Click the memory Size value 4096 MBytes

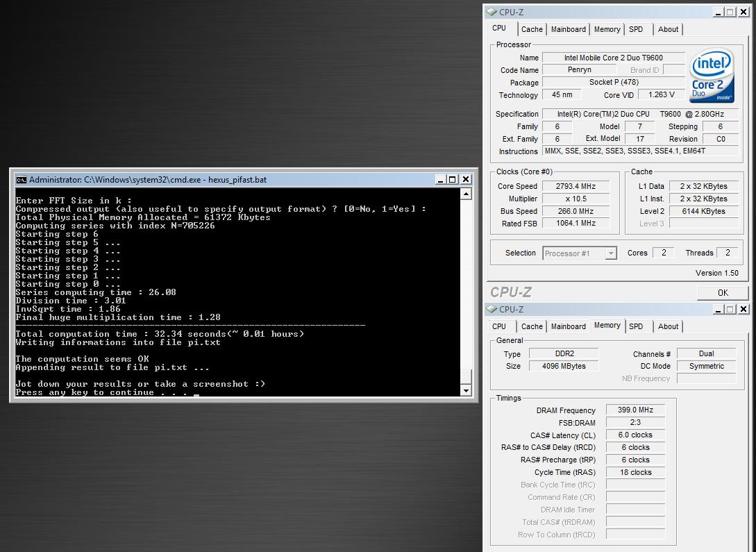pos(564,366)
